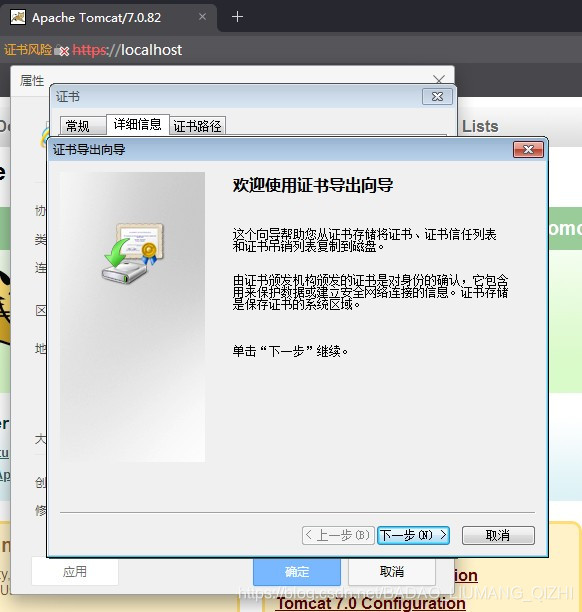This screenshot has width=582, height=612.
Task: Click the Next (下一步) button in the export wizard
Action: point(413,535)
